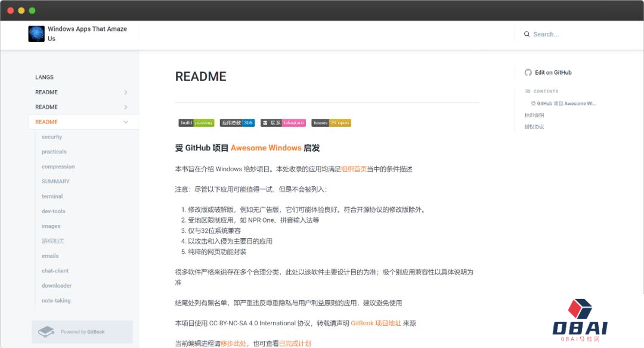
Task: Maximize the window with the green button
Action: click(32, 10)
